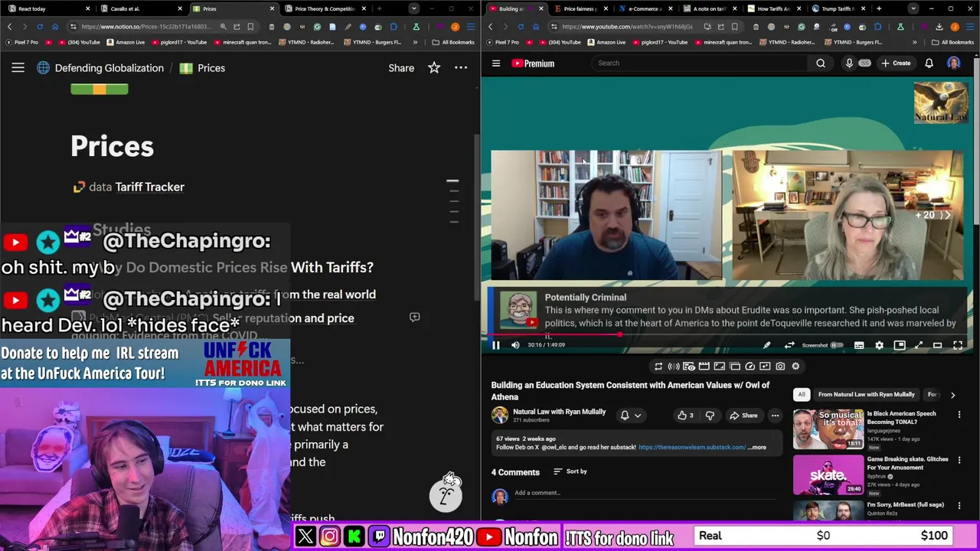The image size is (980, 551).
Task: Open YouTube account avatar menu
Action: point(954,64)
